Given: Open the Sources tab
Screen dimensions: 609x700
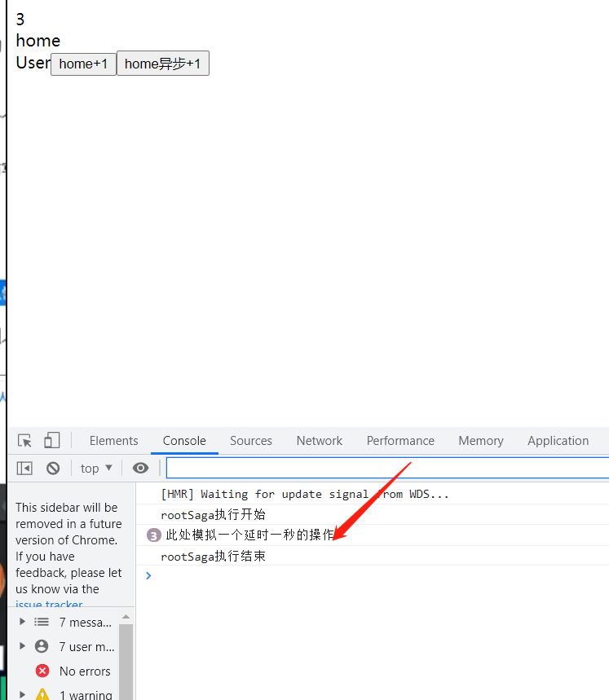Looking at the screenshot, I should point(251,441).
